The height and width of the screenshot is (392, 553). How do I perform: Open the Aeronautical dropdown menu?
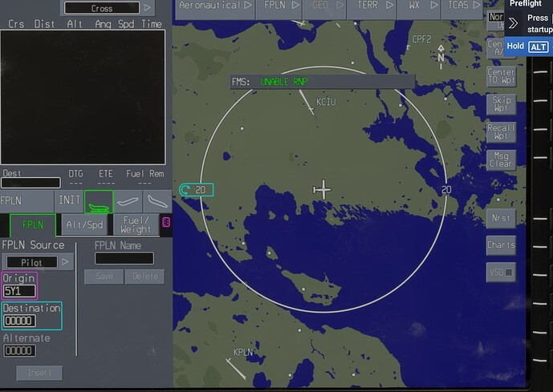[215, 8]
